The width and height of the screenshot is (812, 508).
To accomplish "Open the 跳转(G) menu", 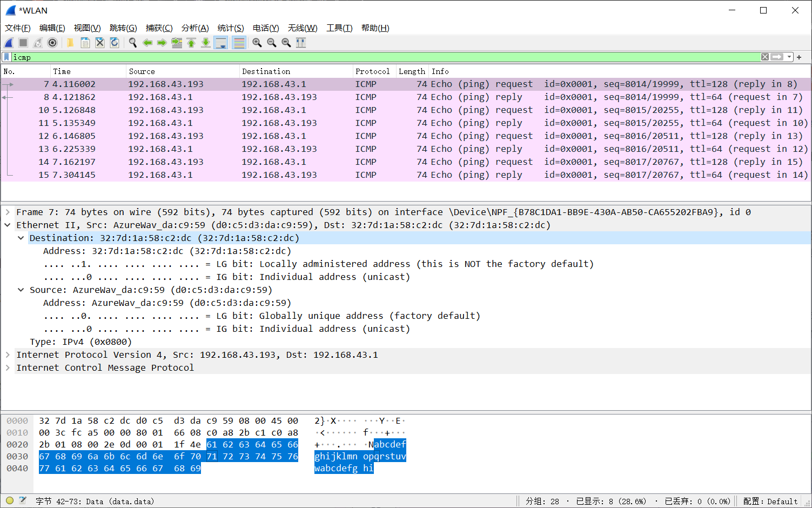I will pos(123,28).
